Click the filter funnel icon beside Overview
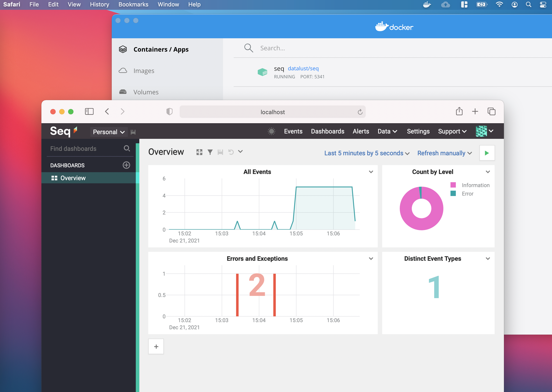The height and width of the screenshot is (392, 552). 210,152
